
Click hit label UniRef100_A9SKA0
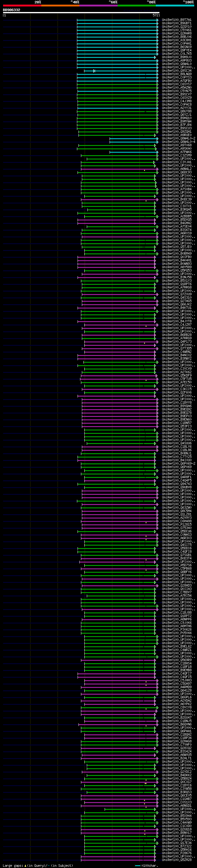pos(176,149)
